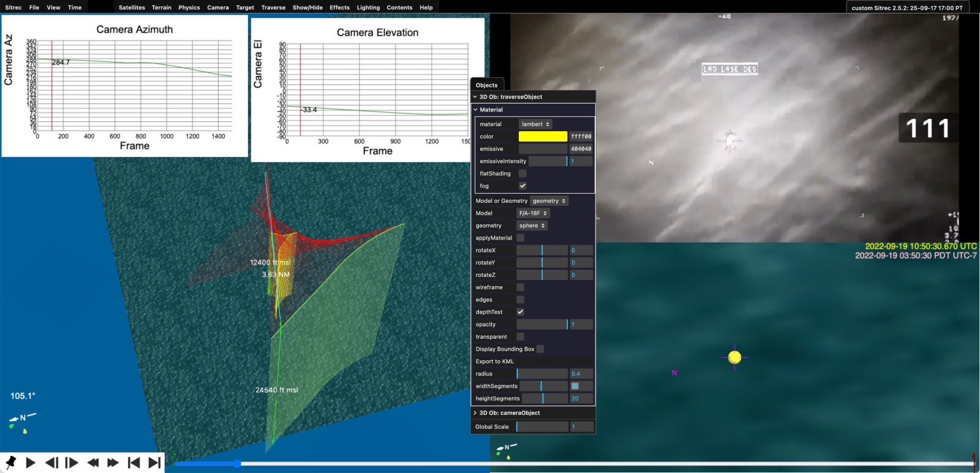Click Export to KML

pos(495,361)
